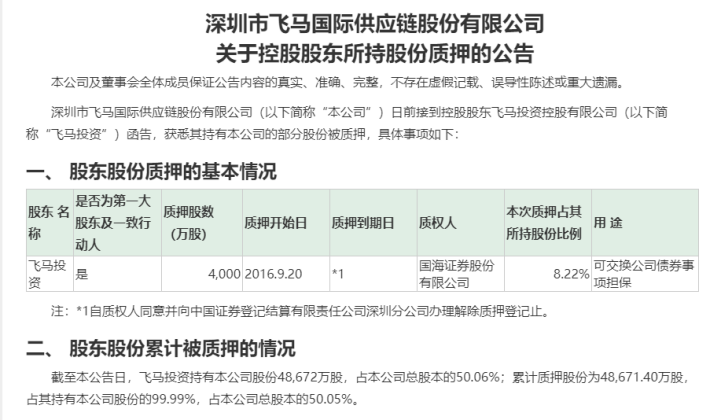722x420 pixels.
Task: Select the date cell '2016.9.20'
Action: (x=286, y=274)
